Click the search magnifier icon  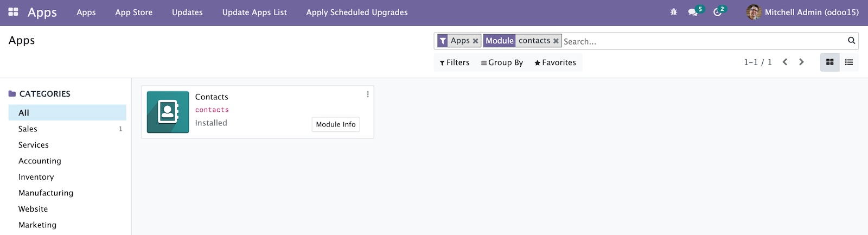pos(851,40)
